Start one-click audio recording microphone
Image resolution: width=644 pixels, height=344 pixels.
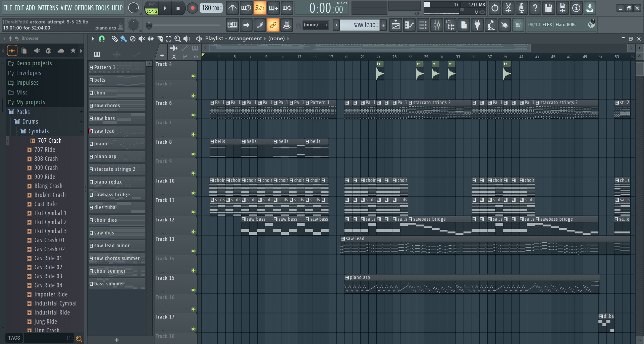(x=522, y=8)
